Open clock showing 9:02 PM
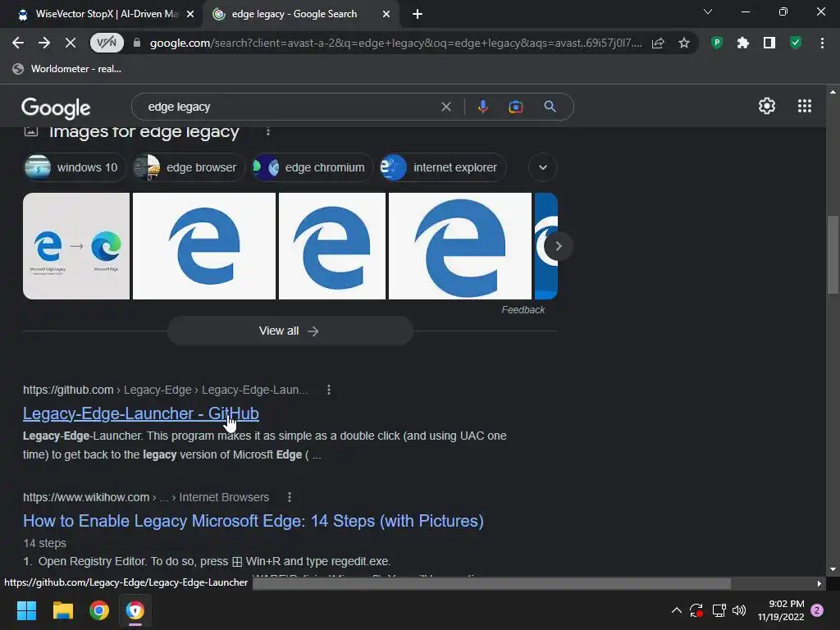 (781, 610)
